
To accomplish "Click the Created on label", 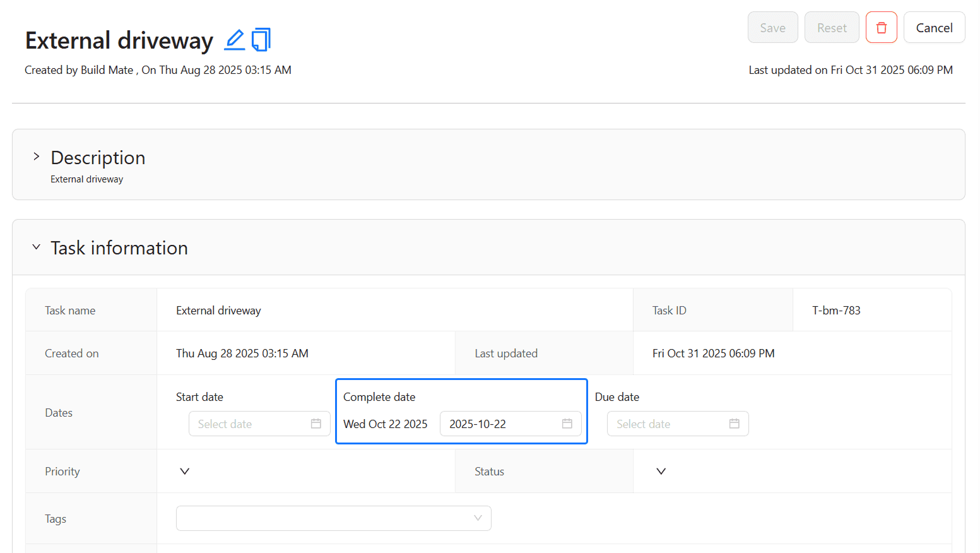I will [72, 354].
